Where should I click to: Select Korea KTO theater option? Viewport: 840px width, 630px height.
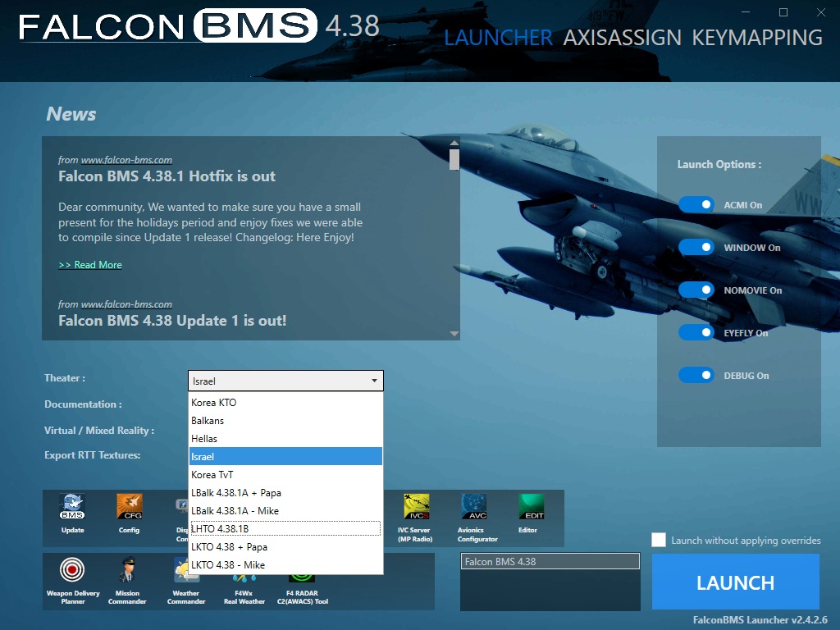click(x=285, y=402)
